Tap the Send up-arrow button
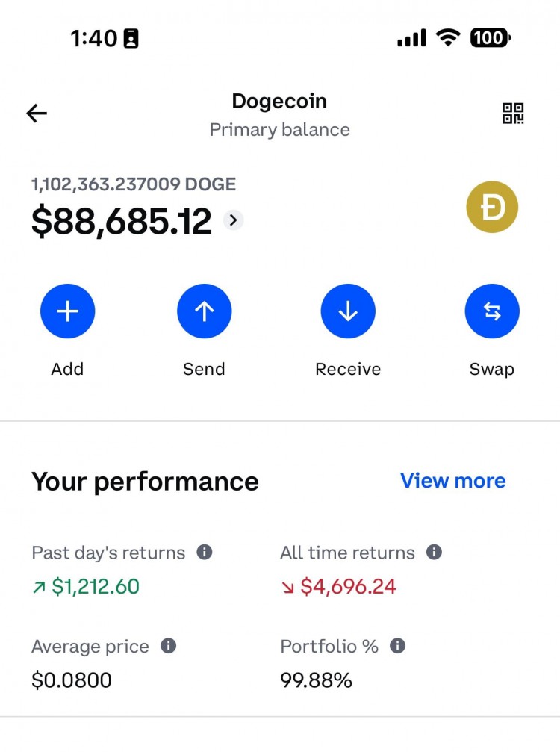 coord(205,311)
